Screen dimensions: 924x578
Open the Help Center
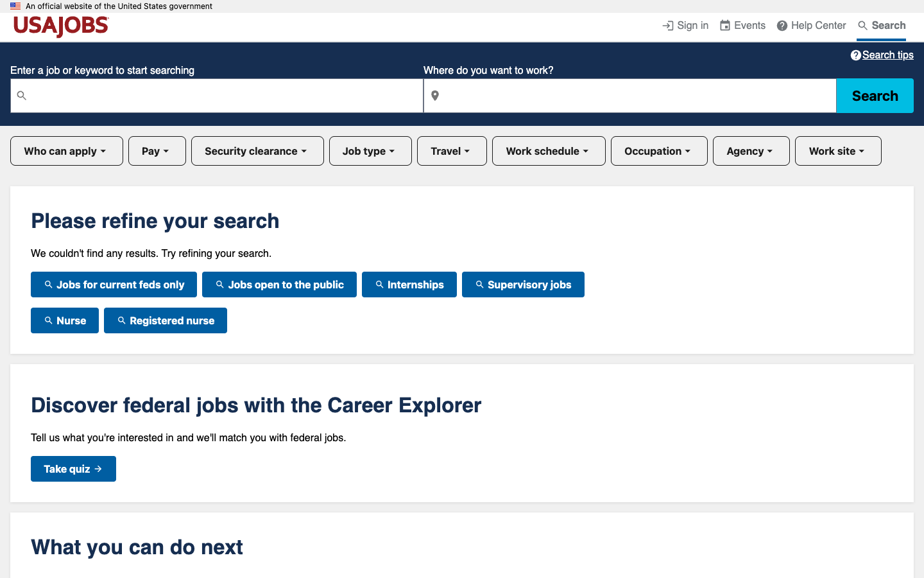(811, 26)
